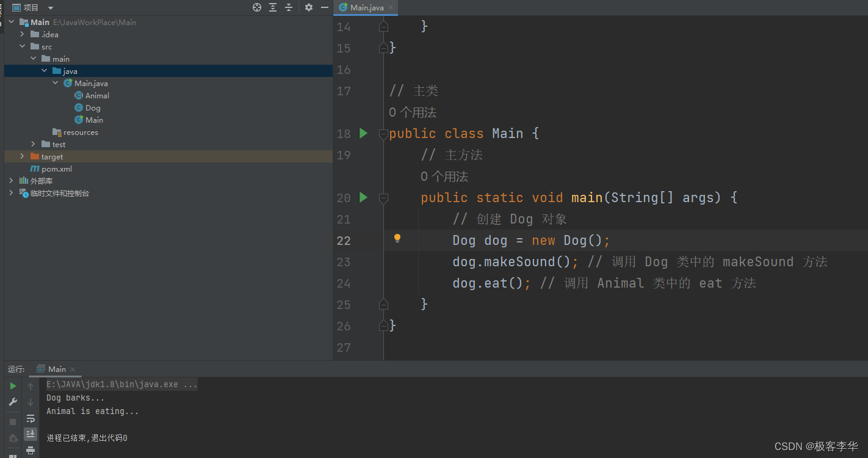Collapse the main folder chevron

pos(34,59)
